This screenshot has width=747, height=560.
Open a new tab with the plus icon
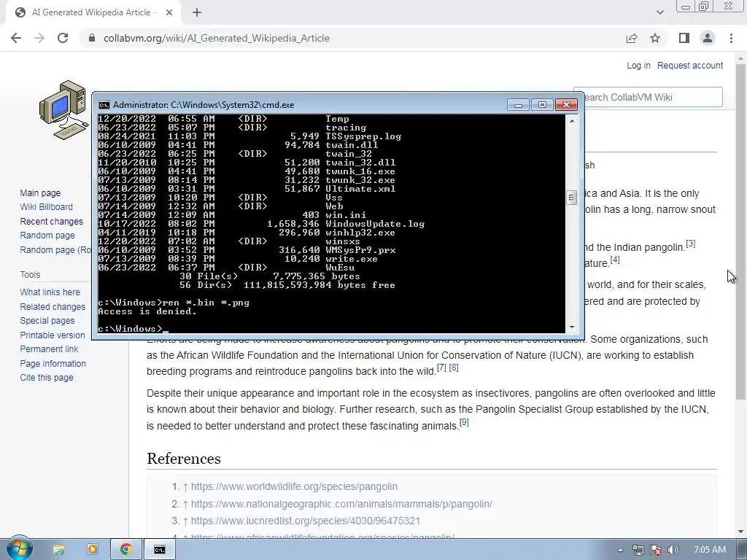(x=197, y=12)
